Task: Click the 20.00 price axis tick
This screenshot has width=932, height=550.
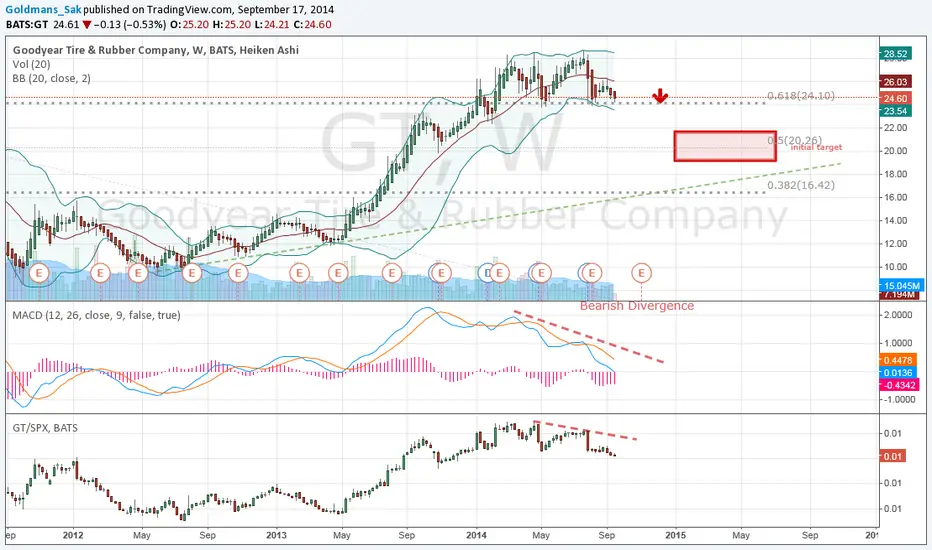Action: [895, 151]
